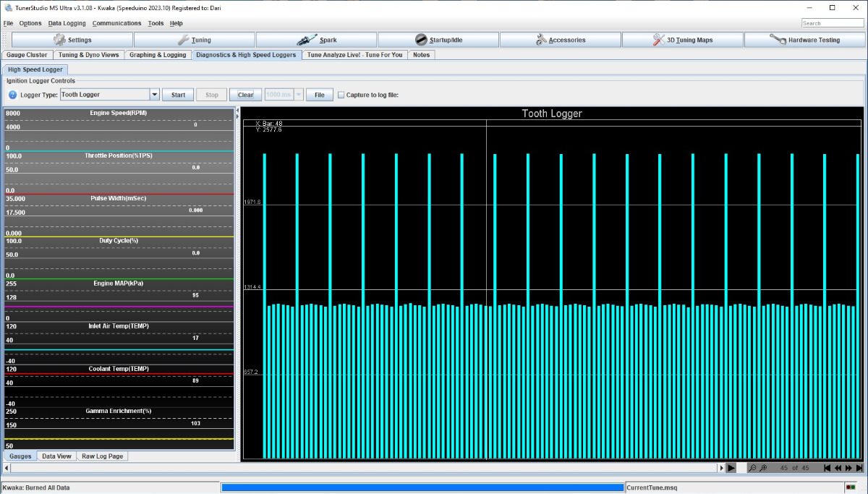Click the horizontal scrollbar under the chart
Screen dimensions: 868x494
click(x=362, y=468)
